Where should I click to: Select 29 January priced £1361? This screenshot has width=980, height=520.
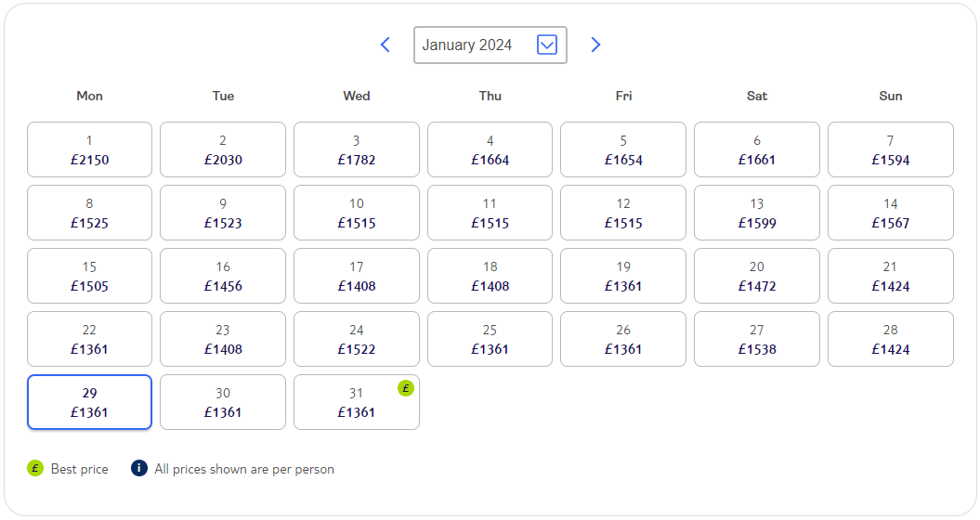click(89, 402)
